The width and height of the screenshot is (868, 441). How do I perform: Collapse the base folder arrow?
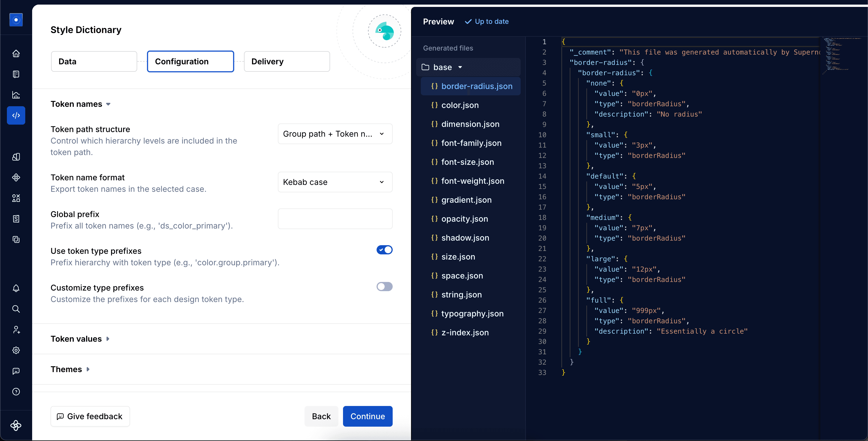tap(460, 67)
